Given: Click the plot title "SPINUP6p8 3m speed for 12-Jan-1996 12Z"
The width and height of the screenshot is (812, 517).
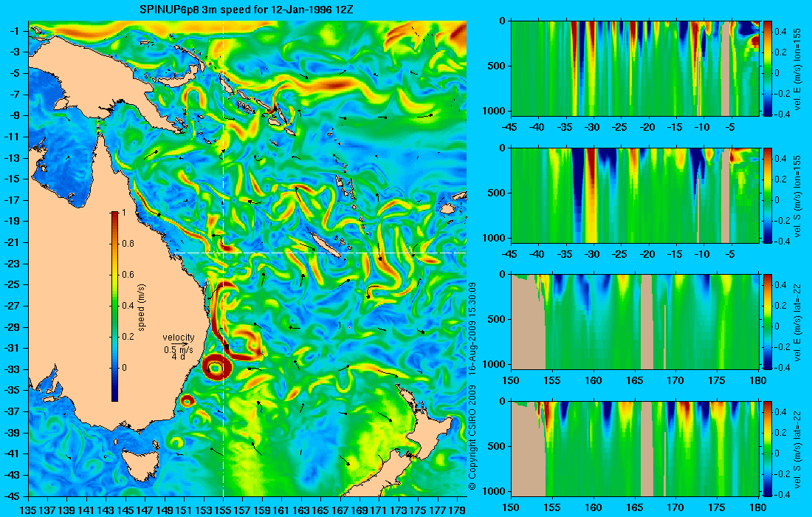Looking at the screenshot, I should pos(247,10).
